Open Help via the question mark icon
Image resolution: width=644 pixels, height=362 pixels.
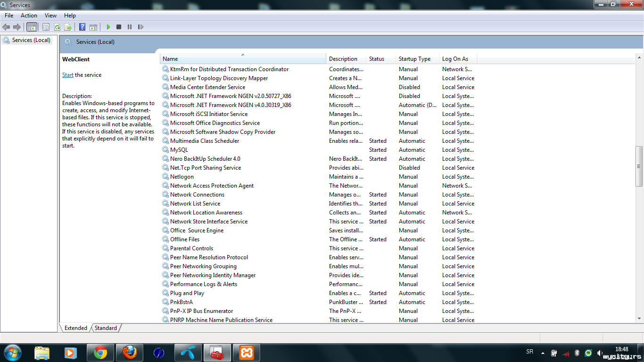pos(83,27)
